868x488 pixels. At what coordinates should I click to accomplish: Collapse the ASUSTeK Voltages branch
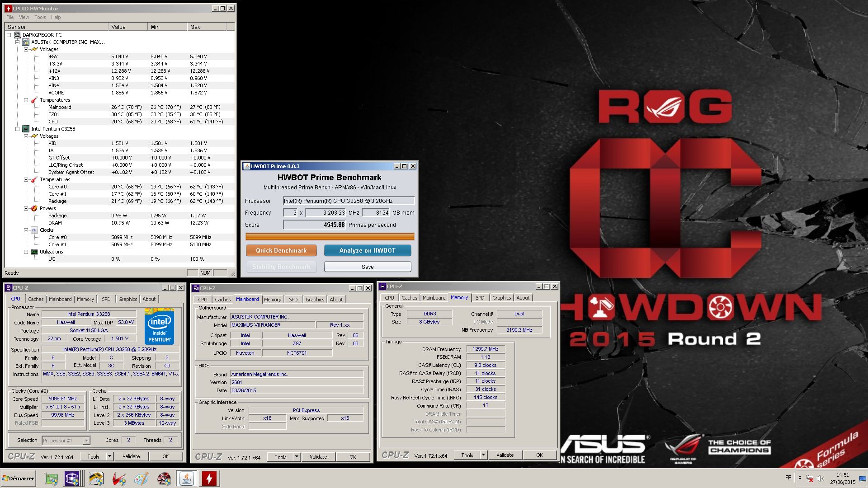click(x=26, y=49)
